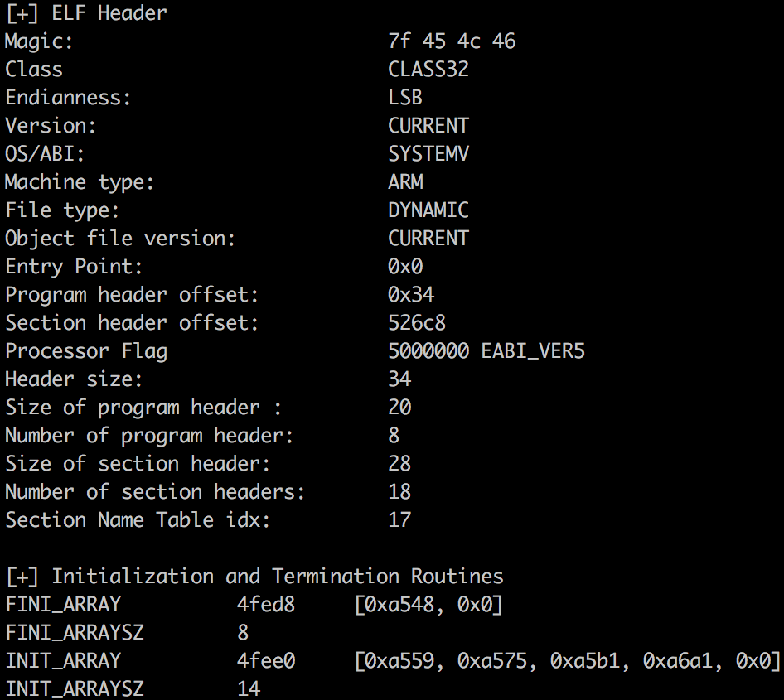Image resolution: width=784 pixels, height=700 pixels.
Task: Click the "Magic:" label
Action: click(x=39, y=41)
